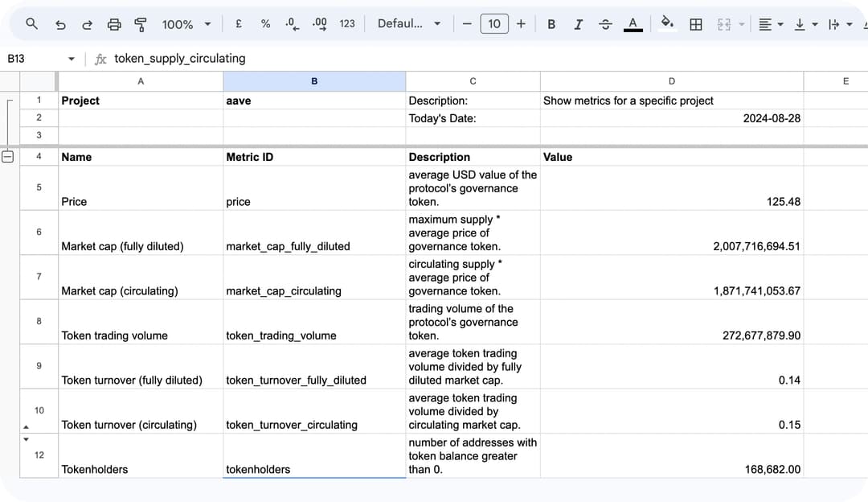Screen dimensions: 868x502
Task: Click the 'Market cap (circulating)' name cell
Action: pyautogui.click(x=141, y=277)
